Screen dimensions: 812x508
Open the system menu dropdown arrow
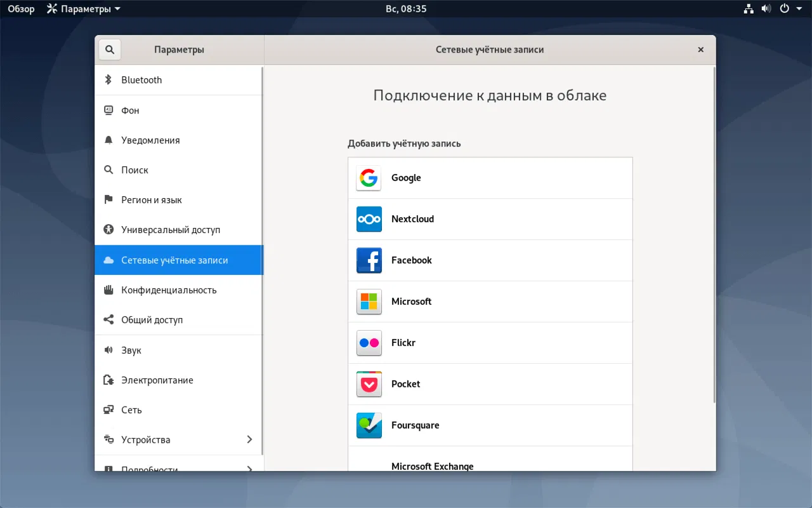798,9
